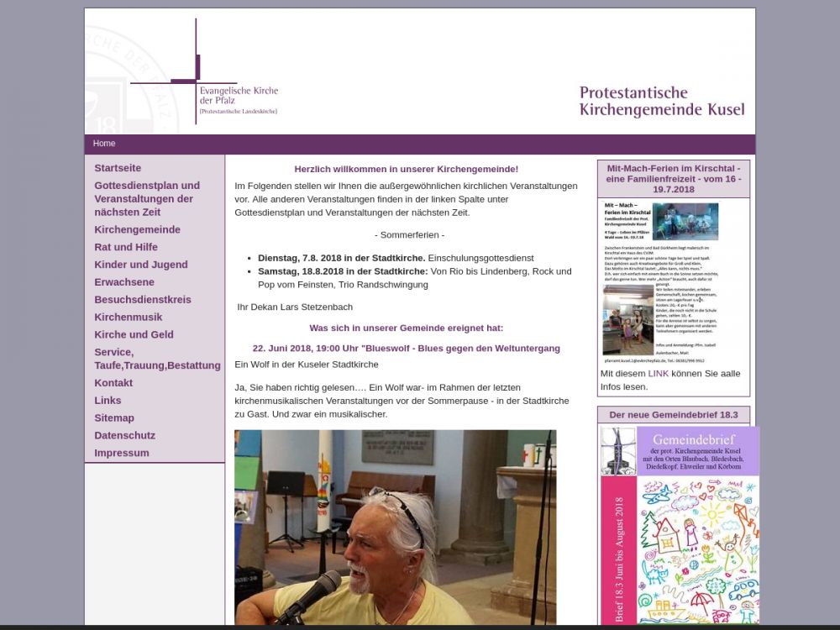Open the Erwachsene sidebar entry
Image resolution: width=840 pixels, height=630 pixels.
(x=124, y=282)
